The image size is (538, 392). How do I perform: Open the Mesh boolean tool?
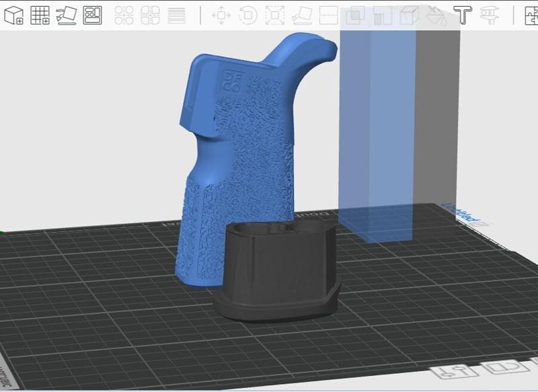tap(355, 15)
